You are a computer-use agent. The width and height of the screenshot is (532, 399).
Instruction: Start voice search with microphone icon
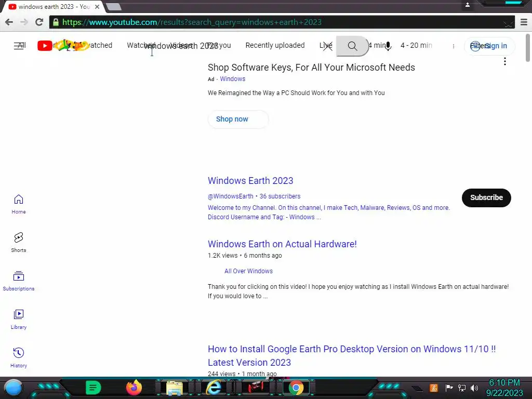coord(388,46)
